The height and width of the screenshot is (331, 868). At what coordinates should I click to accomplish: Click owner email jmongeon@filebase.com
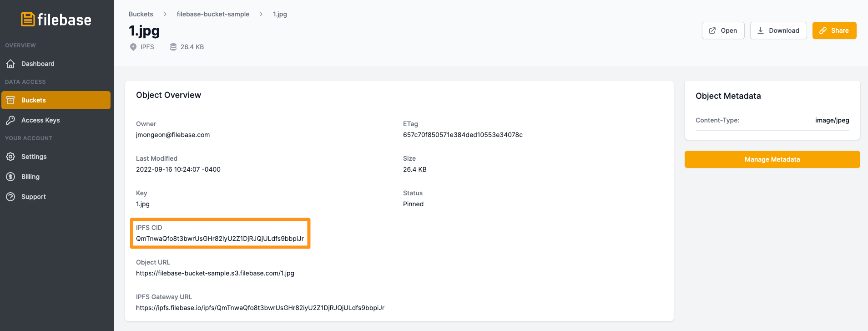point(173,135)
